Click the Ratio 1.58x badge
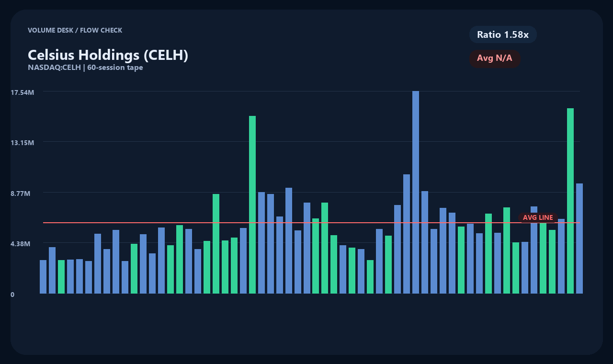 coord(503,34)
